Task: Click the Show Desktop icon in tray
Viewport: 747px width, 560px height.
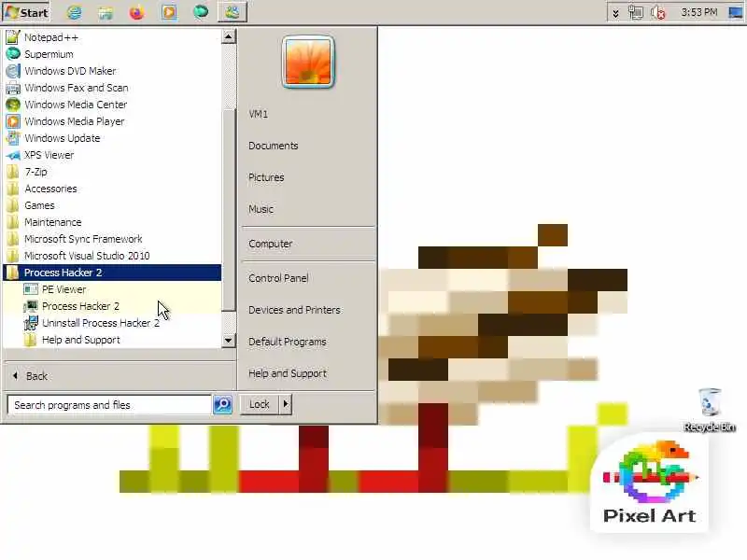Action: point(736,12)
